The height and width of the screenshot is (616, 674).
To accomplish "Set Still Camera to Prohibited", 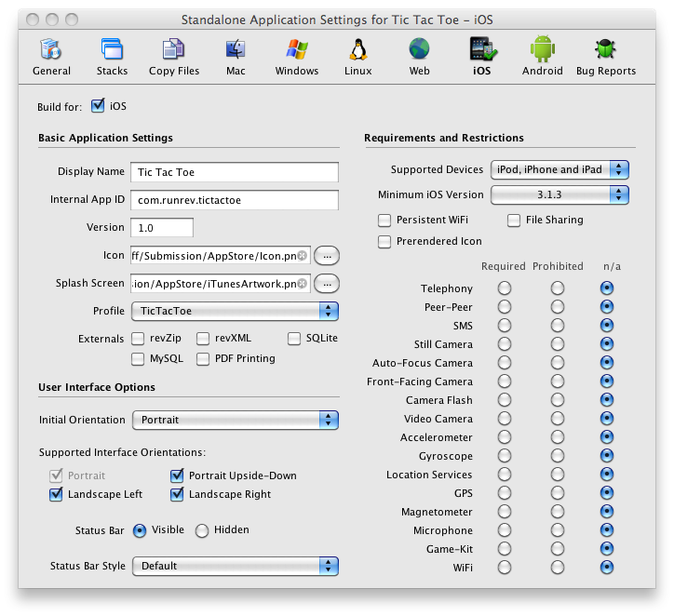I will point(558,343).
